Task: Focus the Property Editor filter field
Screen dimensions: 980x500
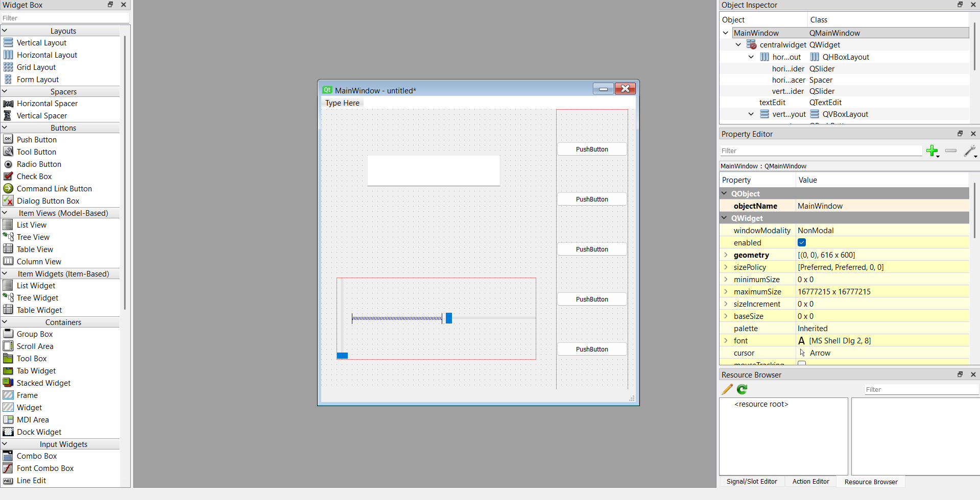Action: pos(821,151)
